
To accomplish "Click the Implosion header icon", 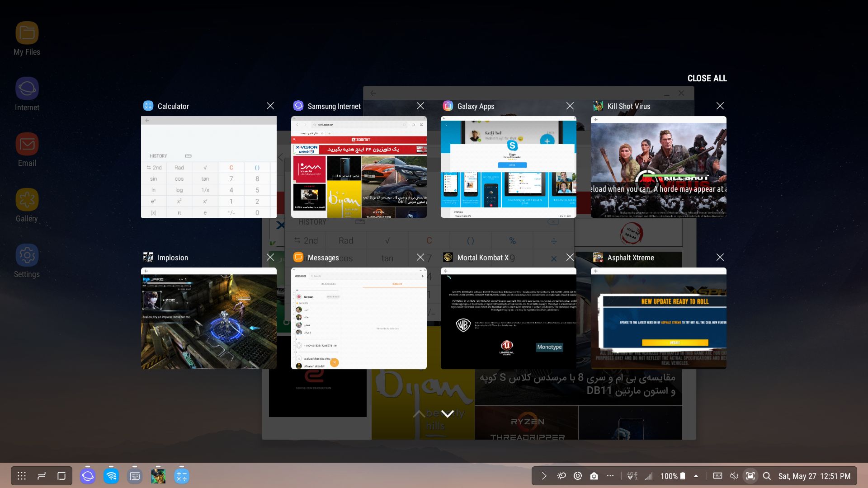I will point(148,257).
